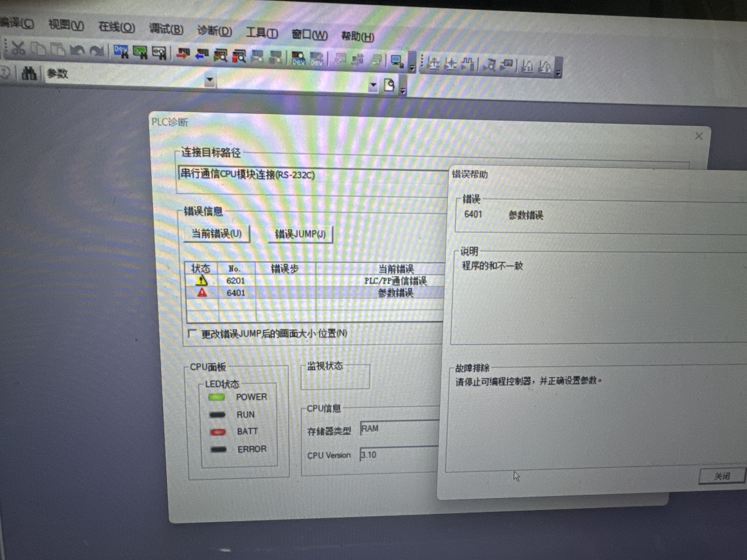Viewport: 747px width, 560px height.
Task: Close the PLC诊断 dialog with X
Action: pos(699,136)
